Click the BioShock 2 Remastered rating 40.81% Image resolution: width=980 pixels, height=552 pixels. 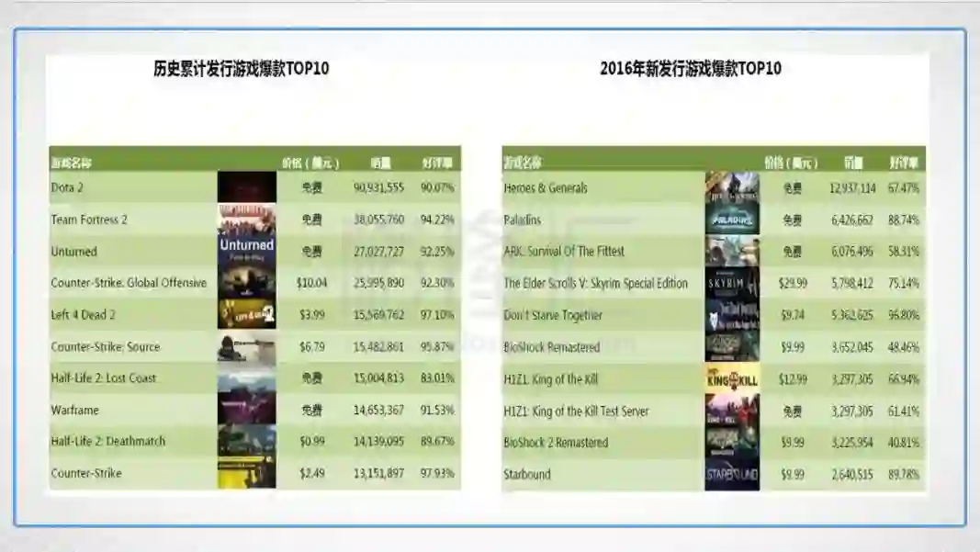(904, 443)
